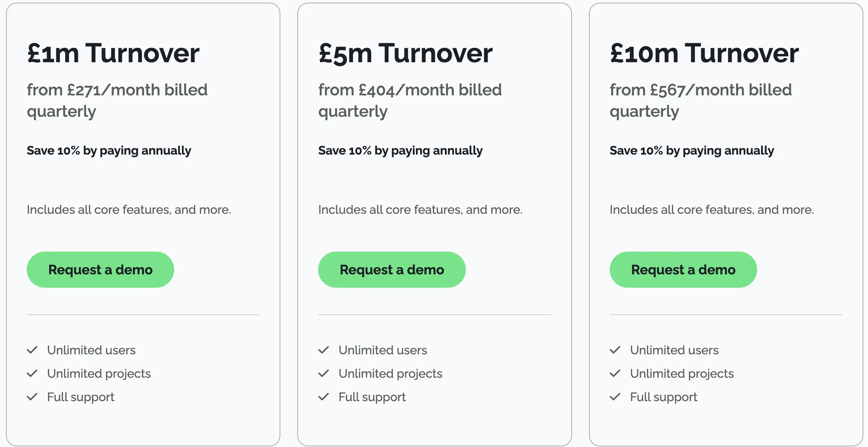Click checkmark beside Unlimited projects in £5m plan
Viewport: 868px width, 447px height.
323,373
